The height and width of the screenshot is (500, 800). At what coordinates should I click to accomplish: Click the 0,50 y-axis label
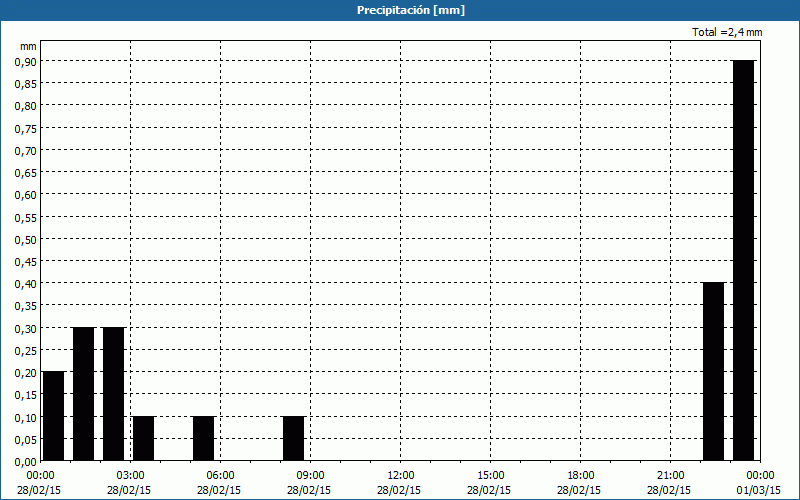coord(26,239)
